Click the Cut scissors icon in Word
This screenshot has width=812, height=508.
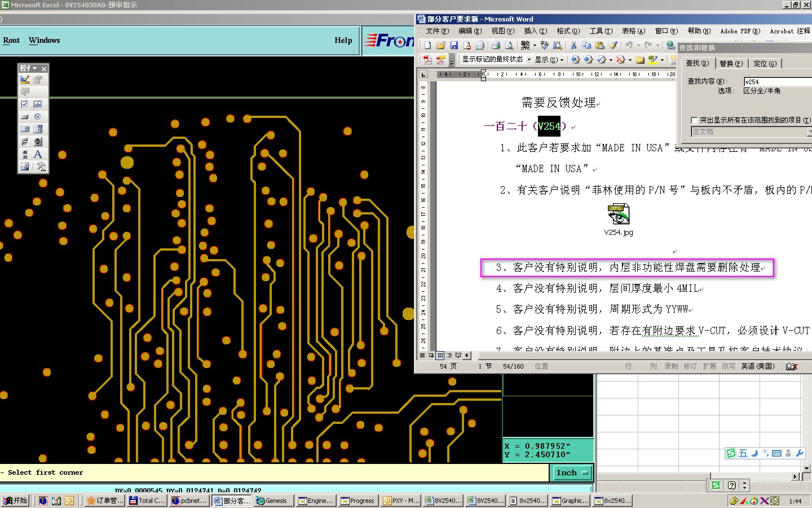coord(573,45)
